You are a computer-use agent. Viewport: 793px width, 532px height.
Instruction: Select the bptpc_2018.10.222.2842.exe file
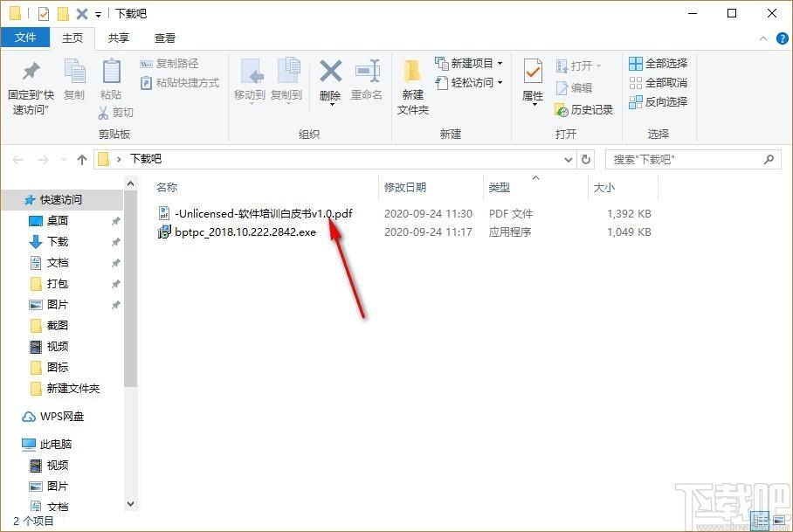245,232
